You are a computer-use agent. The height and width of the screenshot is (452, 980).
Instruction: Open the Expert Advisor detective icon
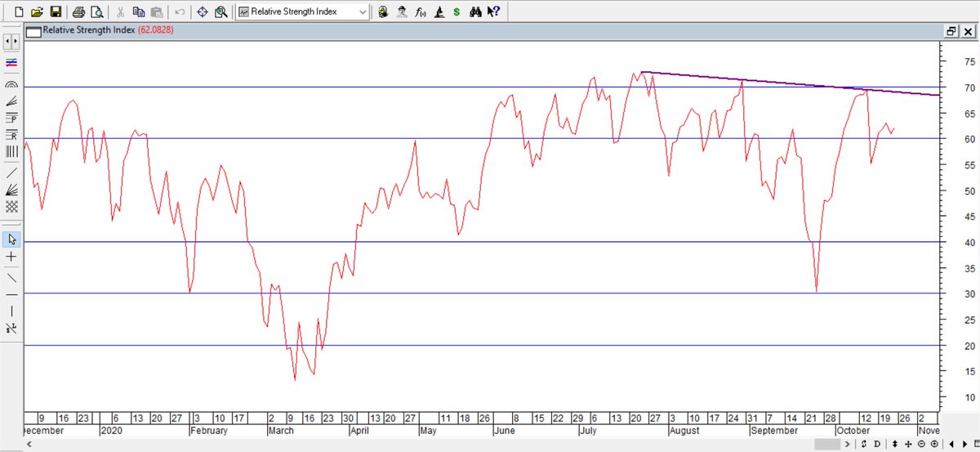tap(401, 12)
